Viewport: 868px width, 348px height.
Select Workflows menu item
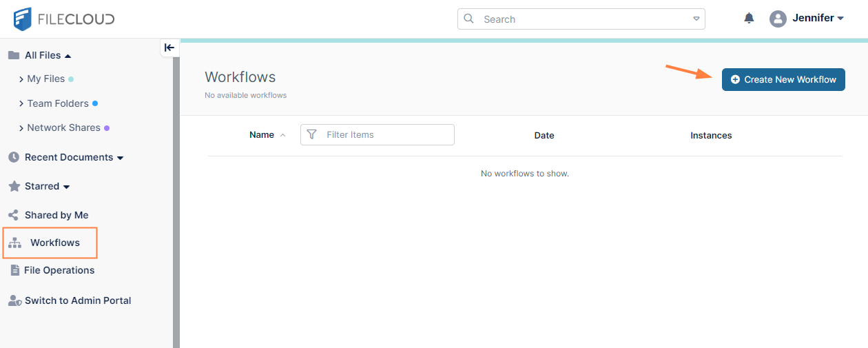55,243
